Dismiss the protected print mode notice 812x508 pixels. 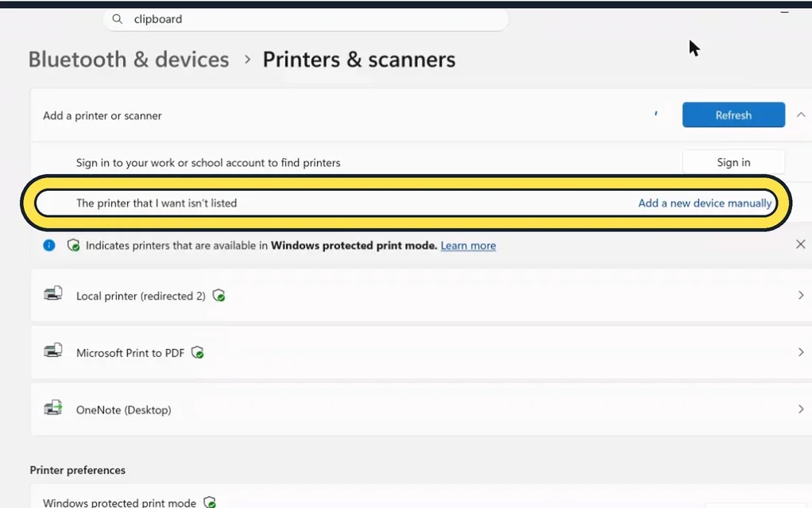tap(801, 244)
